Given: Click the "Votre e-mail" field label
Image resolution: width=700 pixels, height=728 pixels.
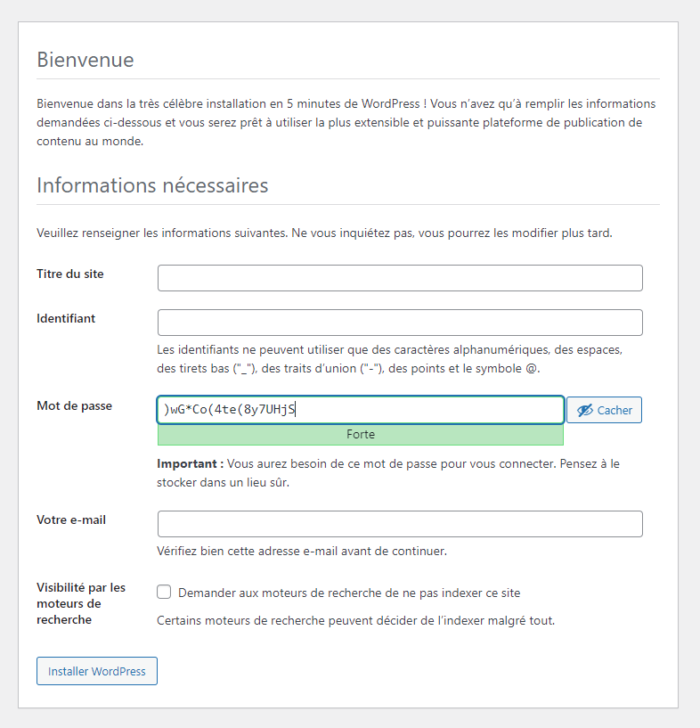Looking at the screenshot, I should 71,519.
